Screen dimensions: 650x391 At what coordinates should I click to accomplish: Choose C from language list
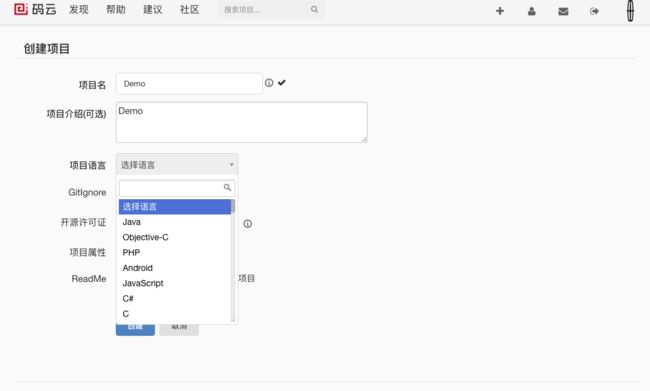click(x=175, y=314)
